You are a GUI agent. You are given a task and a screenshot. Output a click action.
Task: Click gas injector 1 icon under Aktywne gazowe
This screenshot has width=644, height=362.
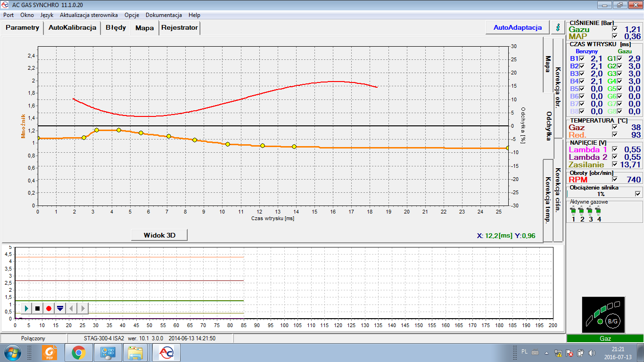573,210
